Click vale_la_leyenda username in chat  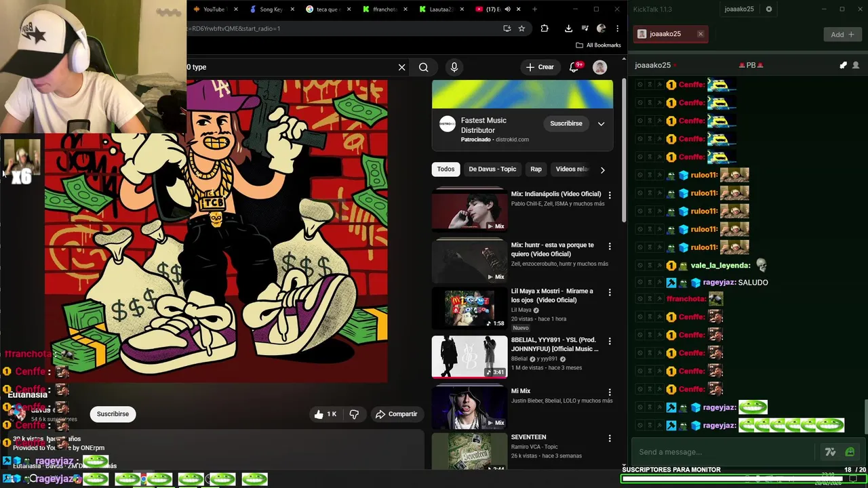coord(721,266)
